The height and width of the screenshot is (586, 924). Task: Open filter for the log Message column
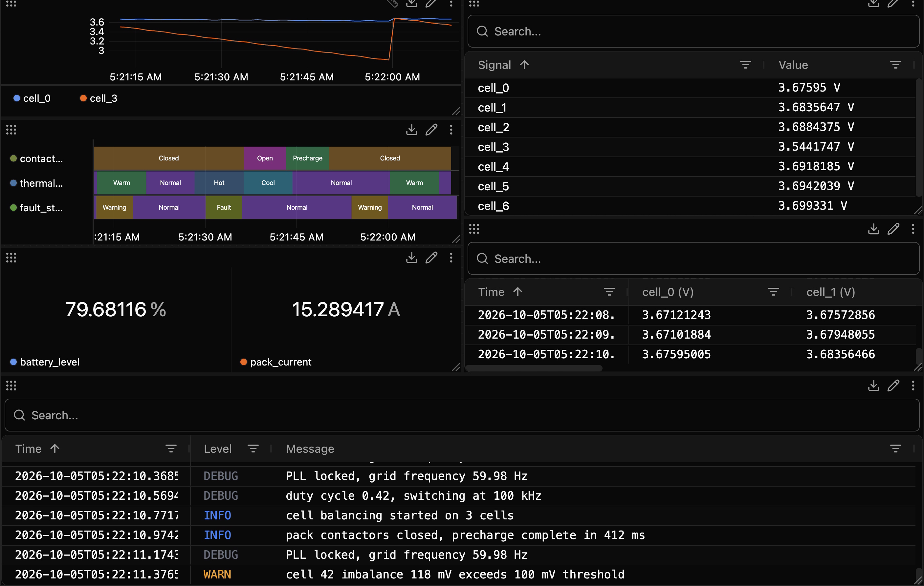(895, 449)
